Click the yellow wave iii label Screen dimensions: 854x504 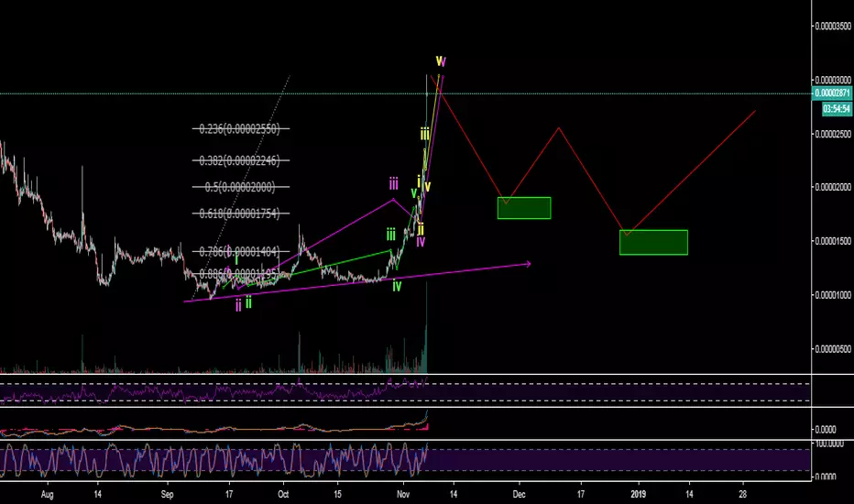[425, 134]
